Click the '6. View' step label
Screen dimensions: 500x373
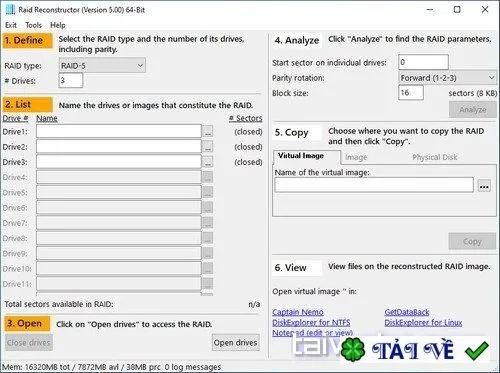point(297,268)
